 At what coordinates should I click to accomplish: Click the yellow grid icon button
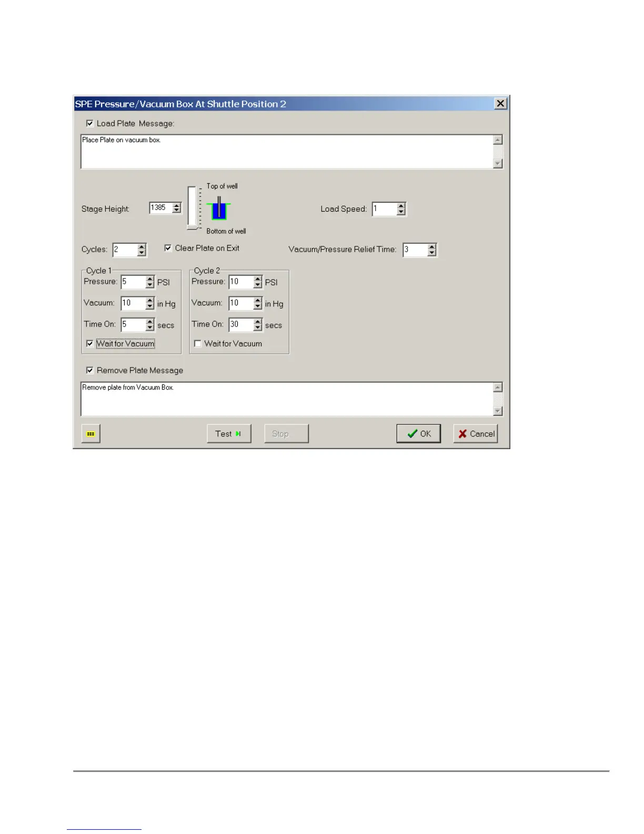pyautogui.click(x=90, y=434)
